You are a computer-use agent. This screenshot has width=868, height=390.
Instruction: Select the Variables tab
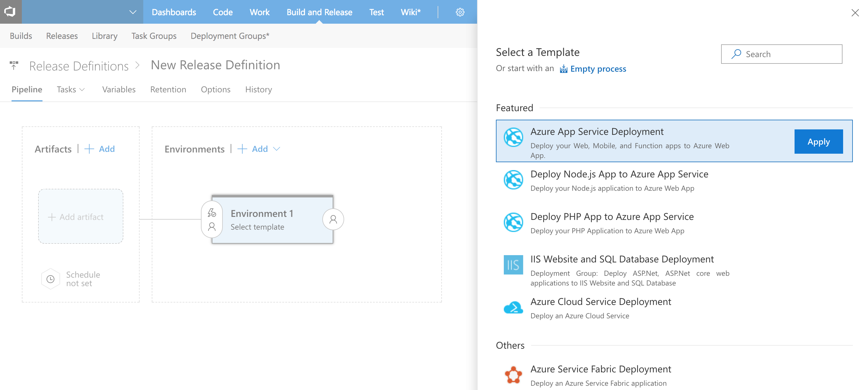118,89
